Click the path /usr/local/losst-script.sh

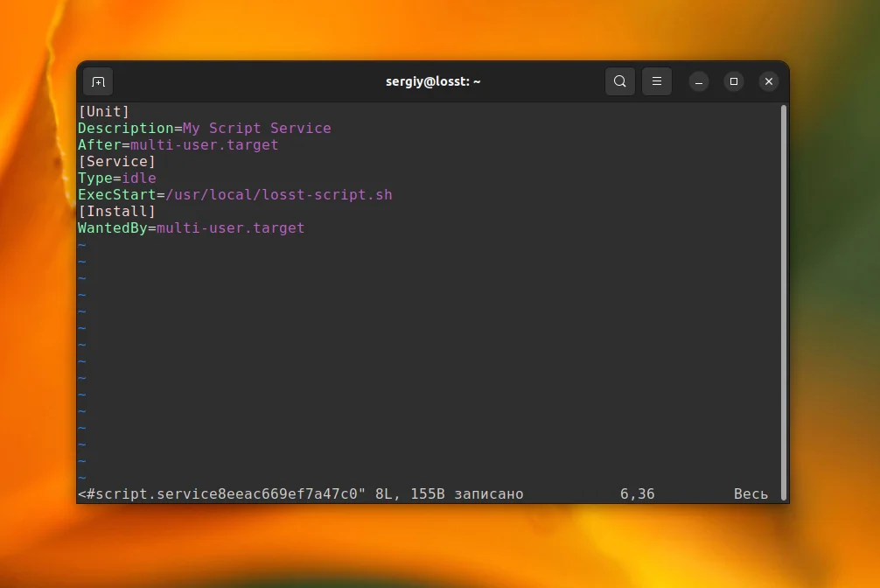pyautogui.click(x=279, y=195)
